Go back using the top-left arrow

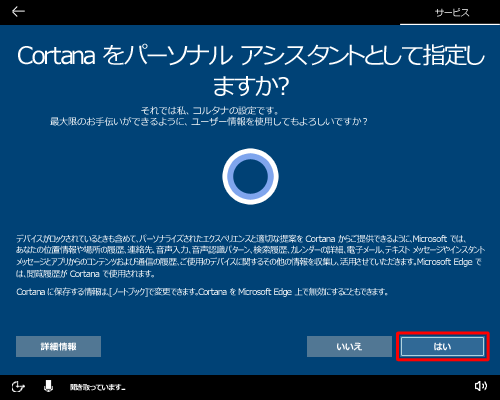click(x=18, y=12)
